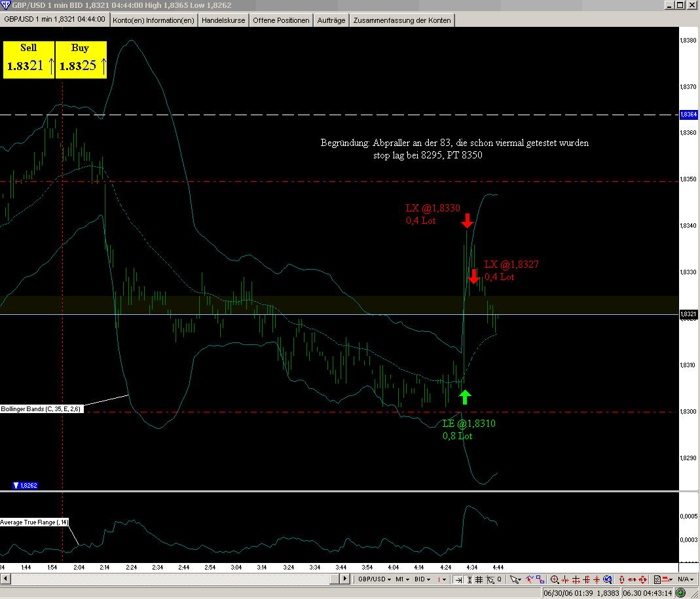The width and height of the screenshot is (700, 599).
Task: Click the globe zoom reset icon
Action: tap(608, 579)
